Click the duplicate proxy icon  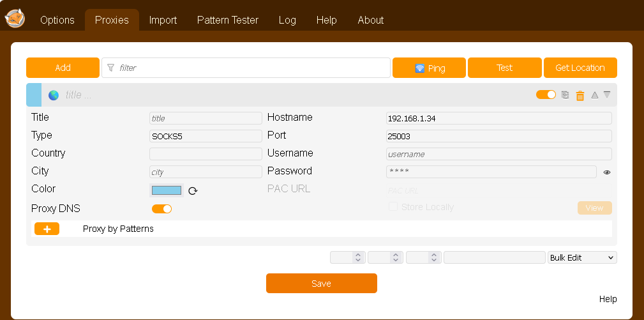coord(565,95)
